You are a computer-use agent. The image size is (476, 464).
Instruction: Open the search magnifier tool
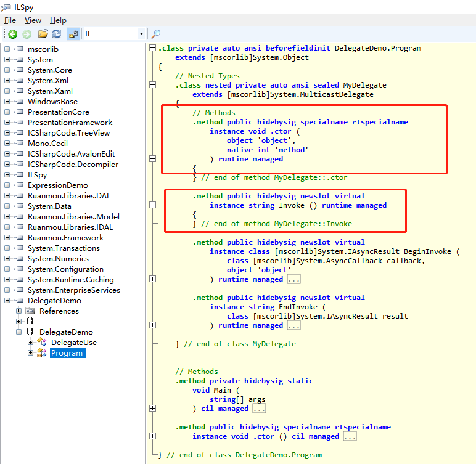click(x=156, y=34)
